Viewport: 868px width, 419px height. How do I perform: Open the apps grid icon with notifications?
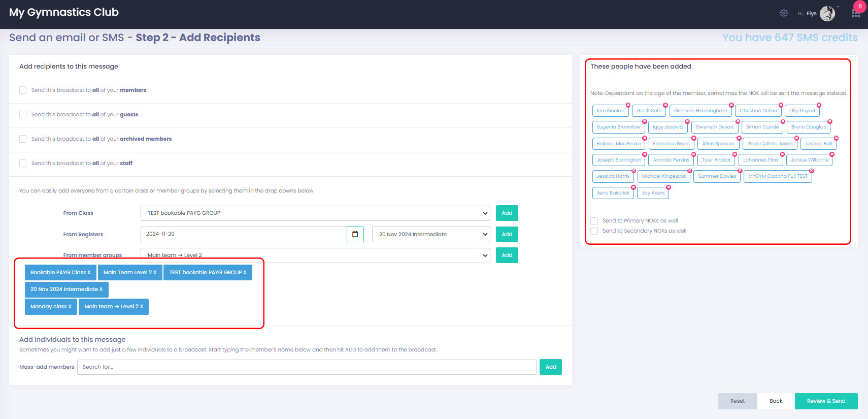[x=855, y=14]
